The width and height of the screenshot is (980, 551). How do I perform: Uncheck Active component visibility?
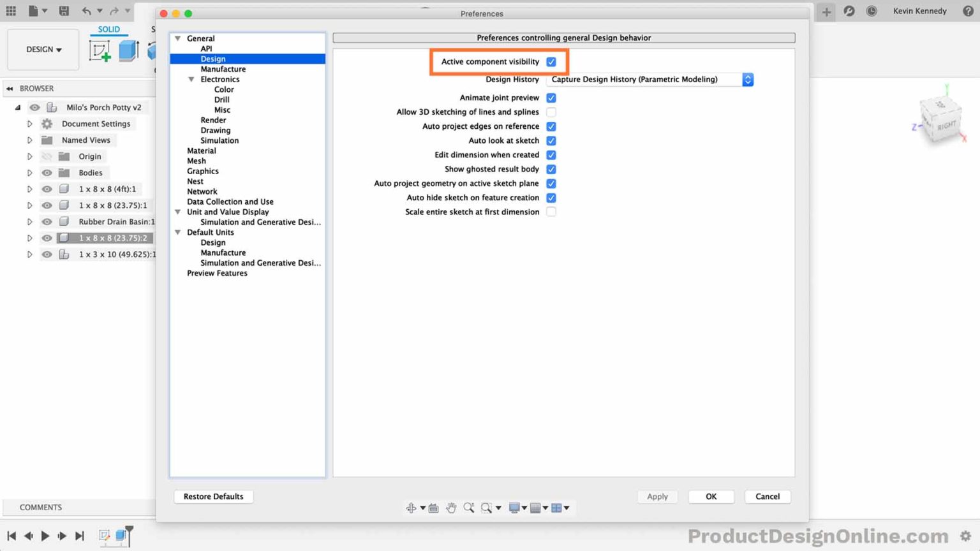click(551, 62)
